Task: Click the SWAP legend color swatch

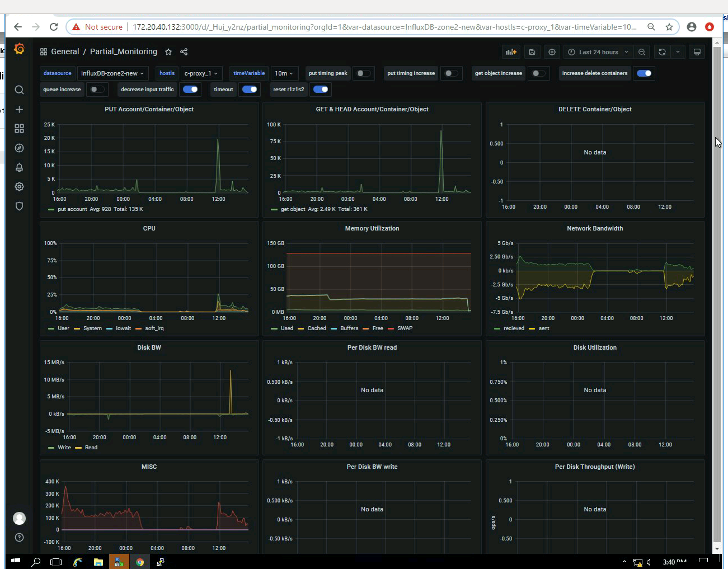Action: click(391, 328)
